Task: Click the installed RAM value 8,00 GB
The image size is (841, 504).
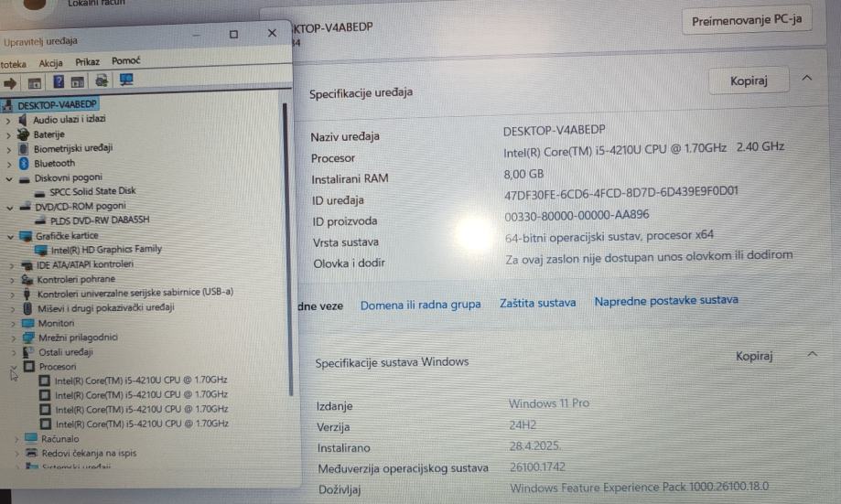Action: click(523, 175)
